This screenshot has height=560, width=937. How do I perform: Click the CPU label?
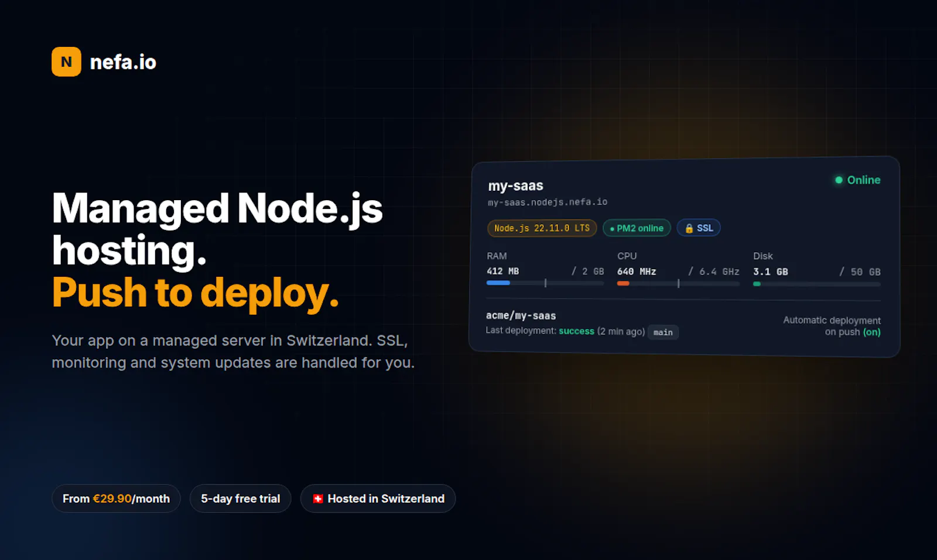(x=627, y=256)
